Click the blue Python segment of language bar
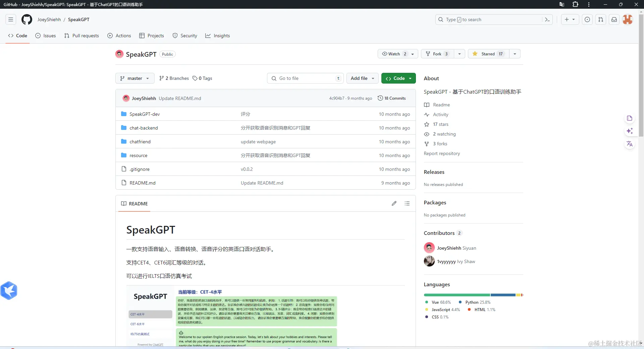 coord(503,295)
